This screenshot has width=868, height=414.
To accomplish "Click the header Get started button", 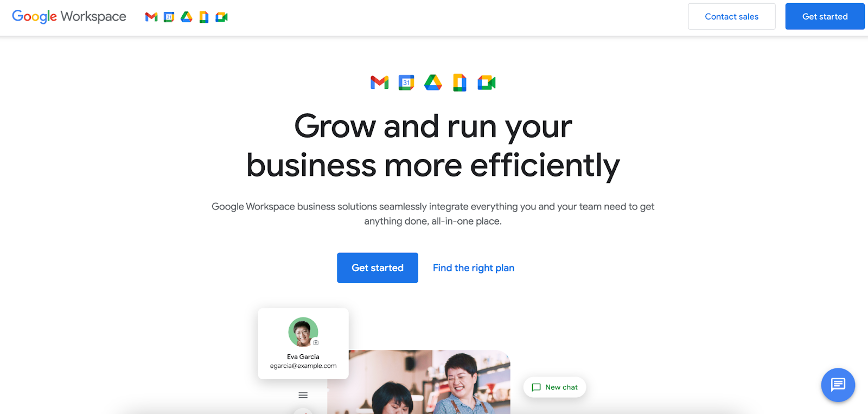I will coord(825,16).
